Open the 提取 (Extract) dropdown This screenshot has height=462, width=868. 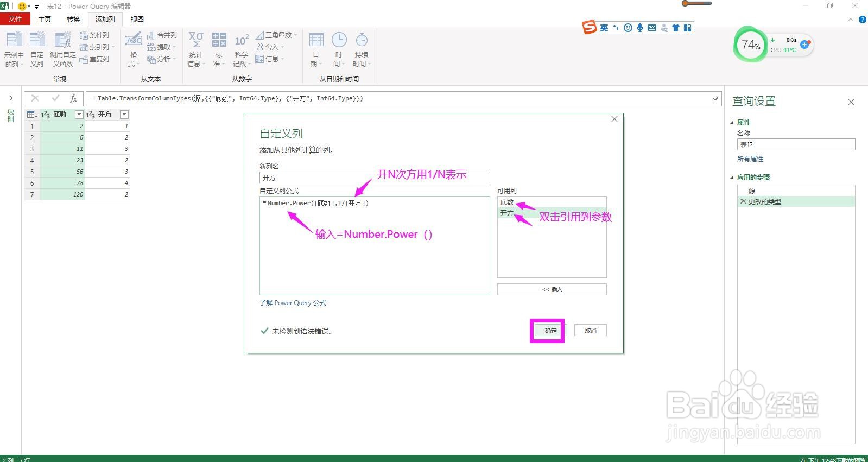coord(162,47)
